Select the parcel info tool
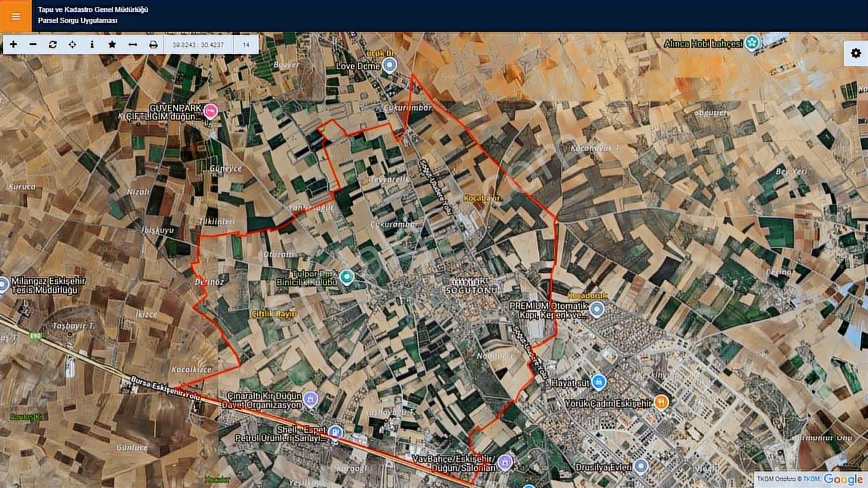 coord(92,44)
